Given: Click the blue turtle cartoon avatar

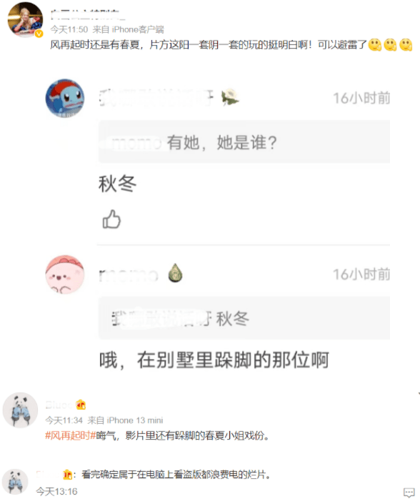Looking at the screenshot, I should [x=65, y=98].
